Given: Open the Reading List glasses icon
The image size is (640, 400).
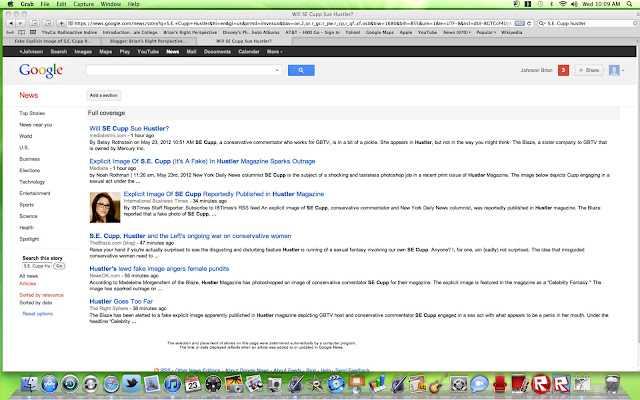Looking at the screenshot, I should tap(10, 32).
